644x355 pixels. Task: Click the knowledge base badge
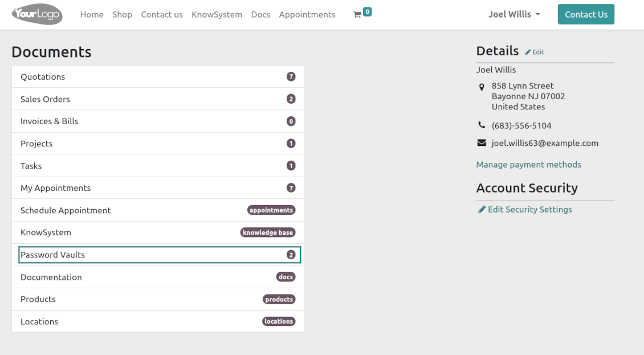[x=267, y=232]
